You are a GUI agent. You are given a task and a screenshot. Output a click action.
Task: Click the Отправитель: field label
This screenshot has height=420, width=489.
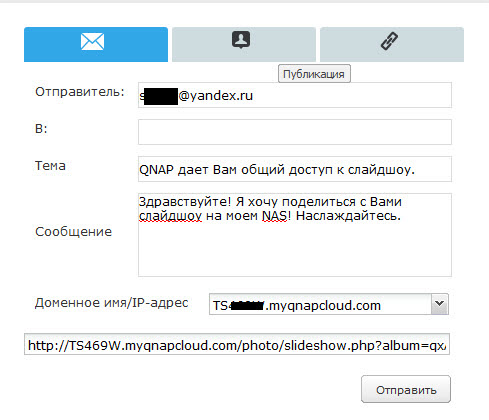coord(80,92)
